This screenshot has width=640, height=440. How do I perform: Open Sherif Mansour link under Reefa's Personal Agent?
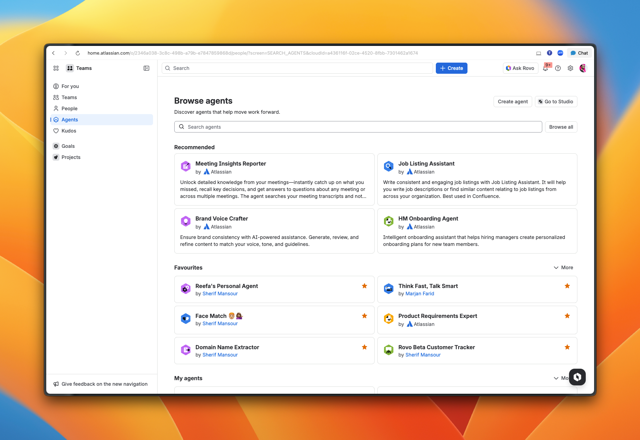(x=220, y=293)
